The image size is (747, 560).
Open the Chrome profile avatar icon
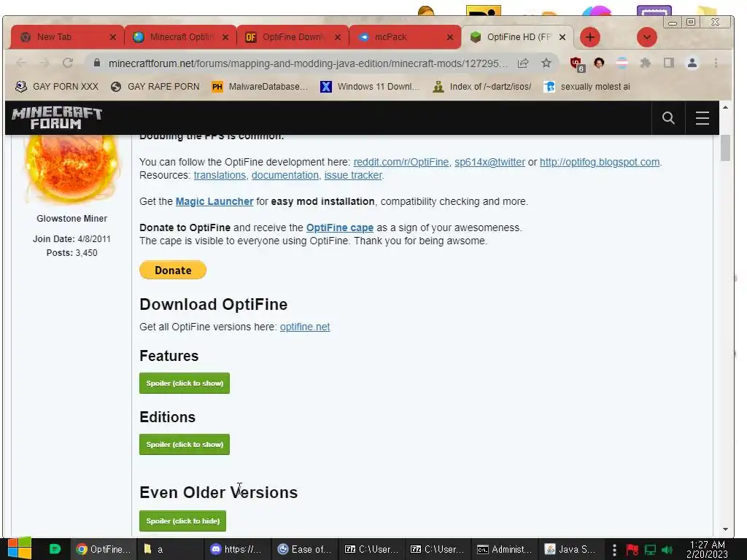click(x=692, y=63)
